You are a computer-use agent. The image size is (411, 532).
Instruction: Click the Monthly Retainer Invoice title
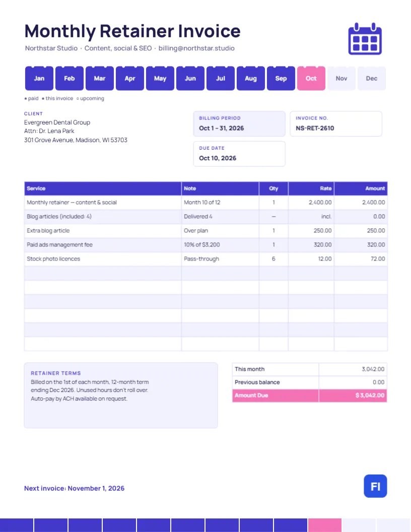point(132,31)
